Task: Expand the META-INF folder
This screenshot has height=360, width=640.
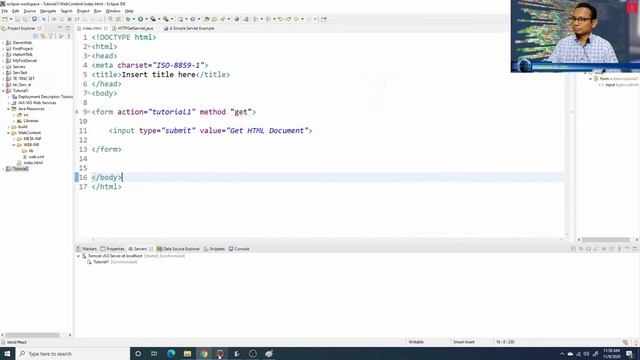Action: (x=14, y=139)
